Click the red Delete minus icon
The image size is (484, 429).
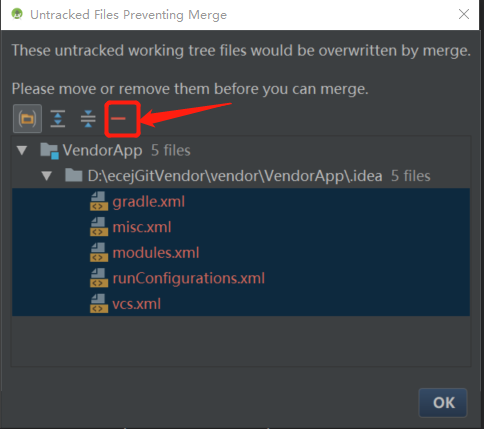coord(118,118)
